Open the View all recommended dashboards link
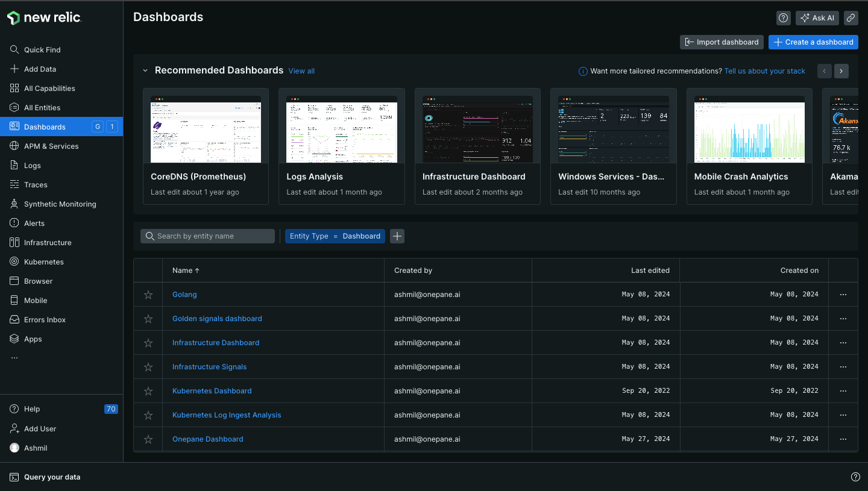 pyautogui.click(x=301, y=71)
